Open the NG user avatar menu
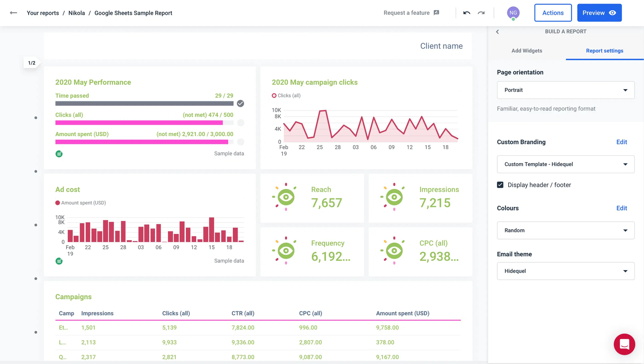 513,13
